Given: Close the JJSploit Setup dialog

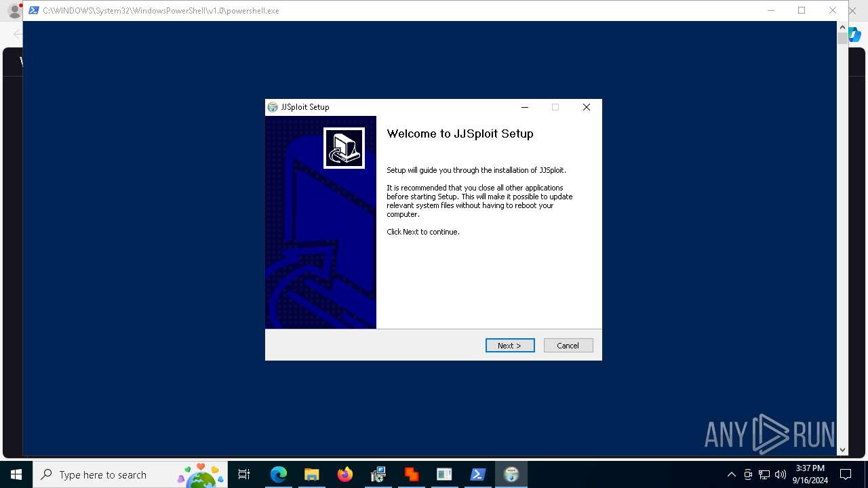Looking at the screenshot, I should click(x=587, y=107).
